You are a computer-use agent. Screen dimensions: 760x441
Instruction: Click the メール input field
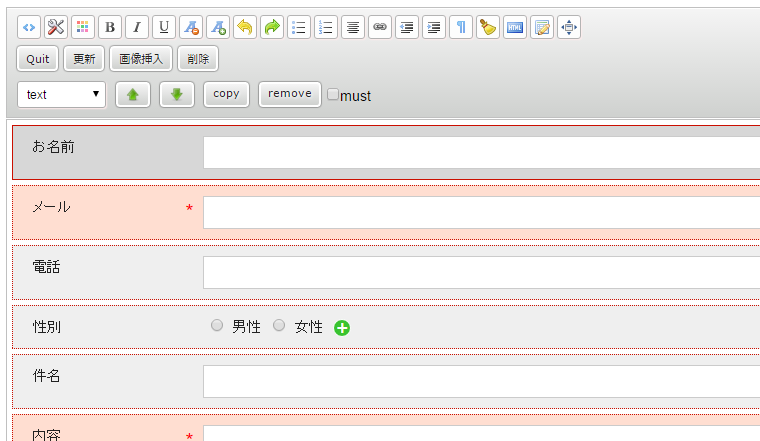point(481,212)
